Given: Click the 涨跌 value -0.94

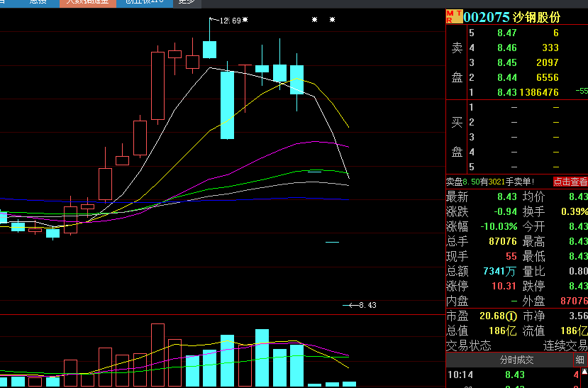Looking at the screenshot, I should [x=506, y=211].
